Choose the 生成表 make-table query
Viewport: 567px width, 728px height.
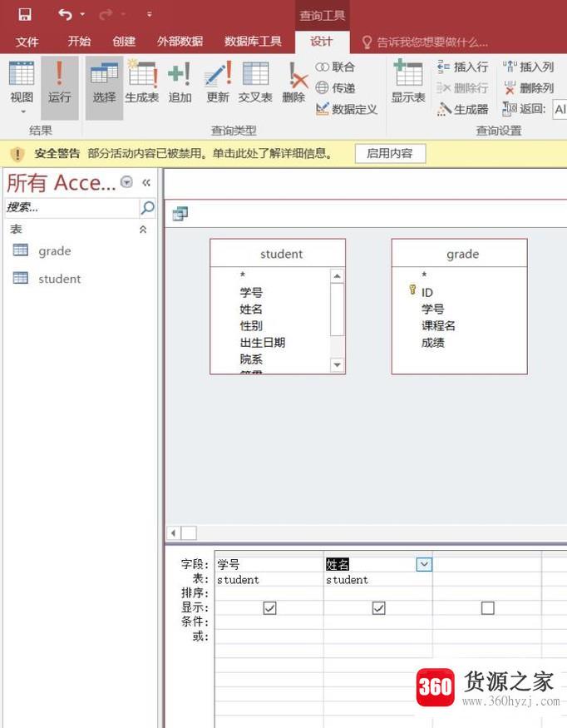142,82
